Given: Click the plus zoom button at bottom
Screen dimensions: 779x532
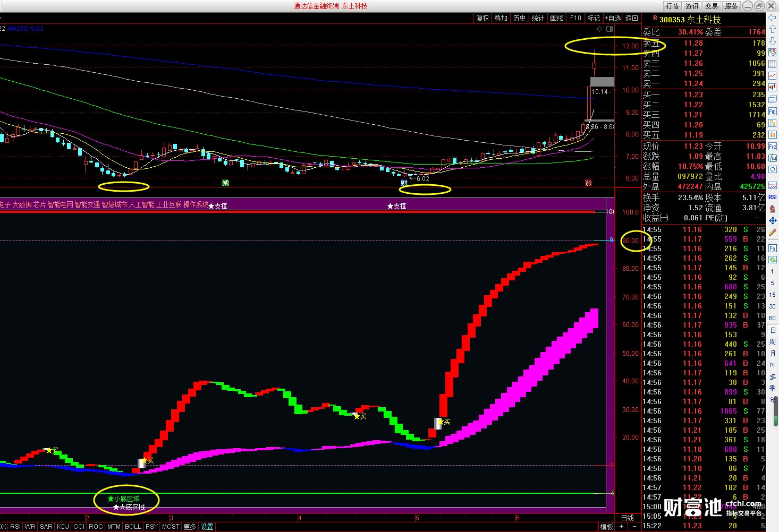Looking at the screenshot, I should [621, 527].
